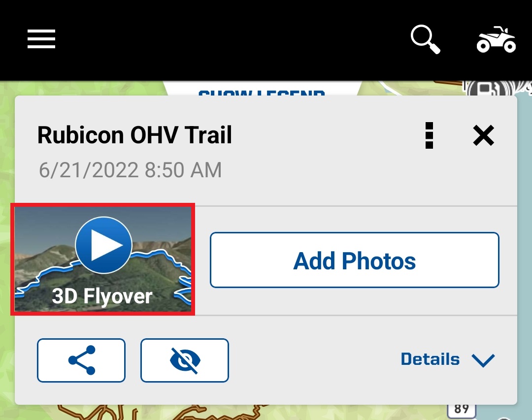
Task: Close the Rubicon OHV Trail card
Action: pyautogui.click(x=484, y=135)
